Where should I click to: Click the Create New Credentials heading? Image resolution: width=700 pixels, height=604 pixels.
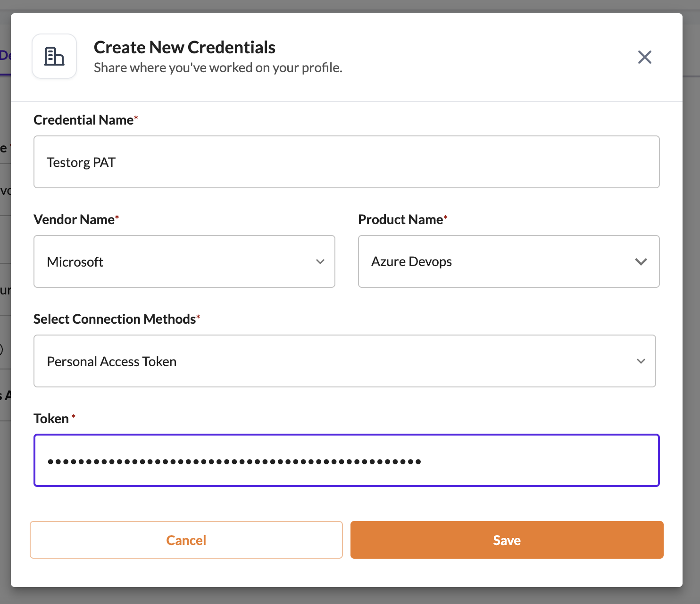pyautogui.click(x=184, y=47)
